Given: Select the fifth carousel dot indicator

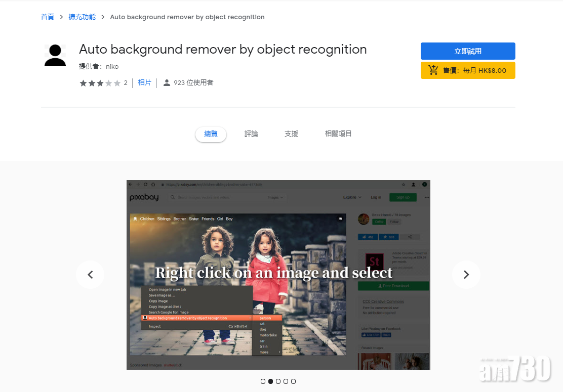Looking at the screenshot, I should click(x=293, y=381).
